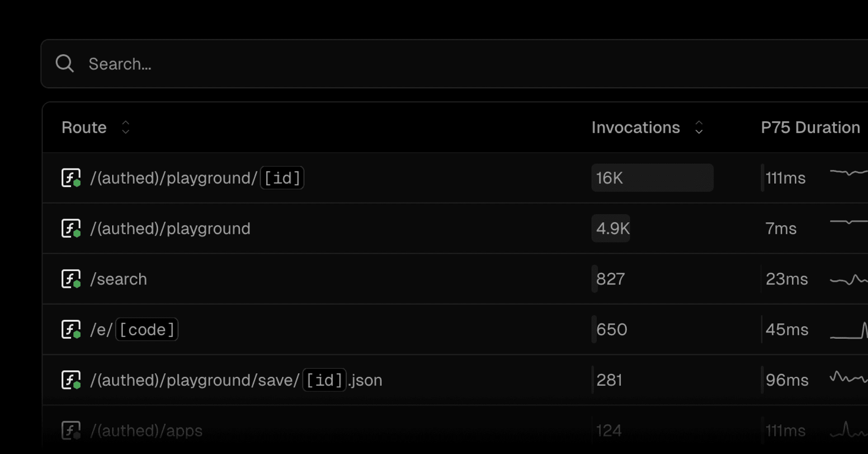Sort the table by Route arrows
The image size is (868, 454).
pos(126,127)
